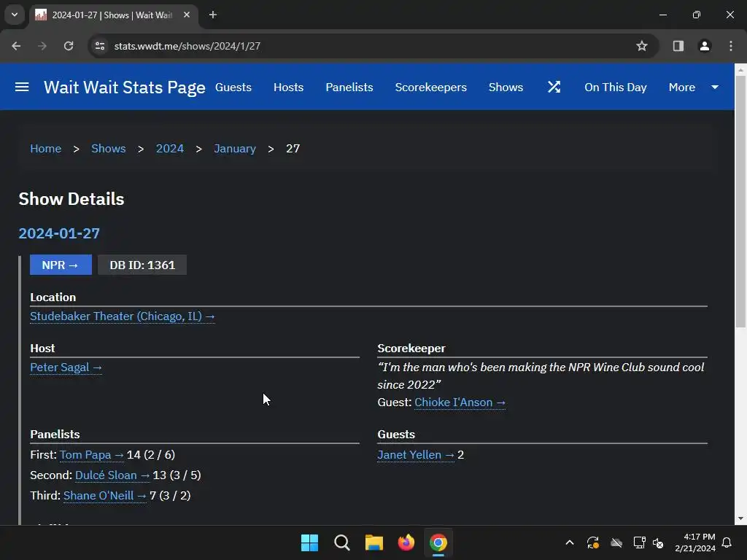Viewport: 747px width, 560px height.
Task: Open a new browser tab
Action: pyautogui.click(x=213, y=15)
